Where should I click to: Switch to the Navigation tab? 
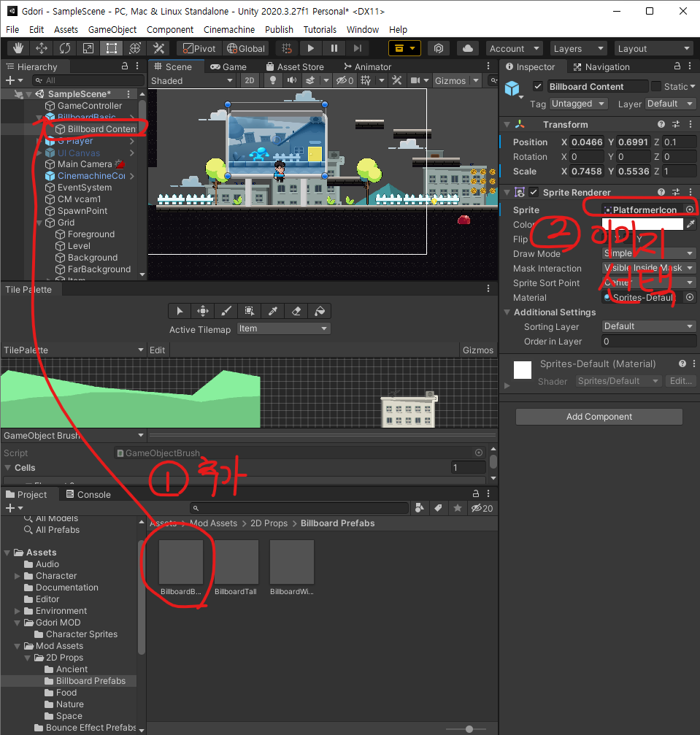(x=601, y=66)
